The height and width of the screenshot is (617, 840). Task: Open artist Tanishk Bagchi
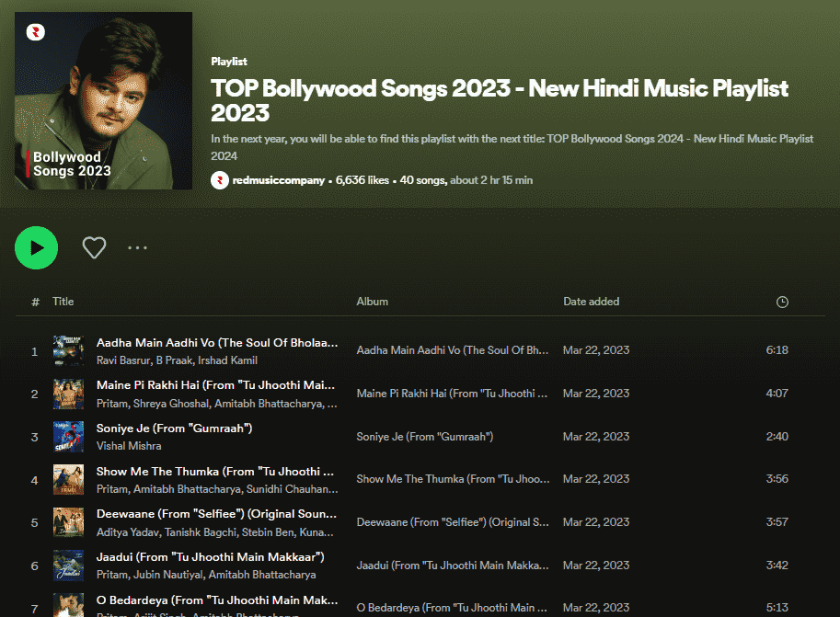click(x=201, y=532)
